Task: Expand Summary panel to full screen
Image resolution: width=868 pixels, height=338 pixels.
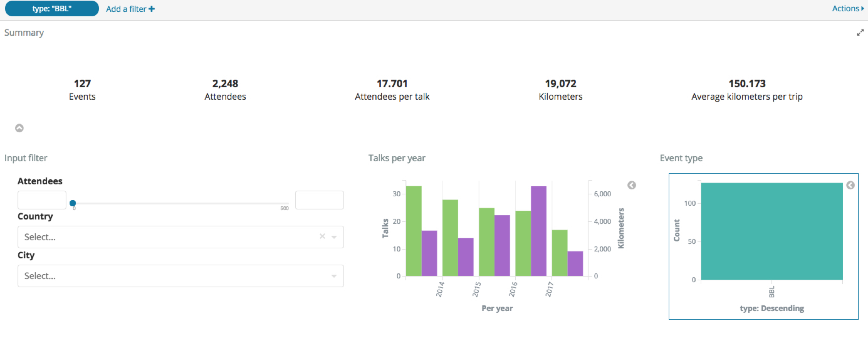Action: tap(860, 33)
